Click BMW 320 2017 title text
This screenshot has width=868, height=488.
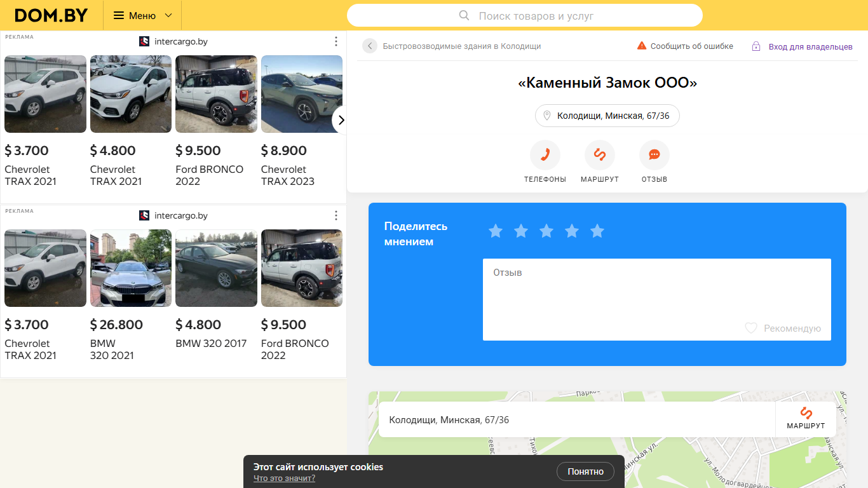(x=211, y=344)
